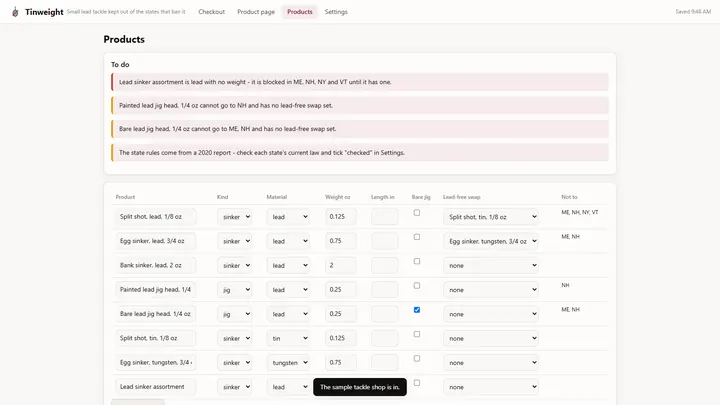This screenshot has width=720, height=405.
Task: Select the Products tab
Action: tap(300, 12)
